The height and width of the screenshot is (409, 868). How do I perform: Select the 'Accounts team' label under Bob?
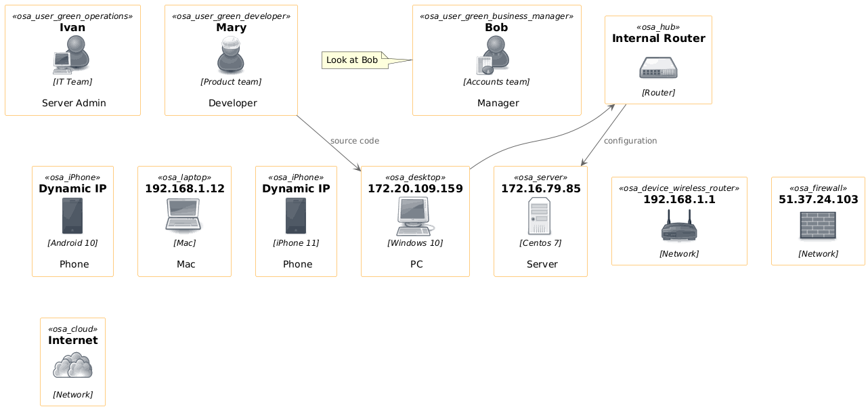click(496, 82)
